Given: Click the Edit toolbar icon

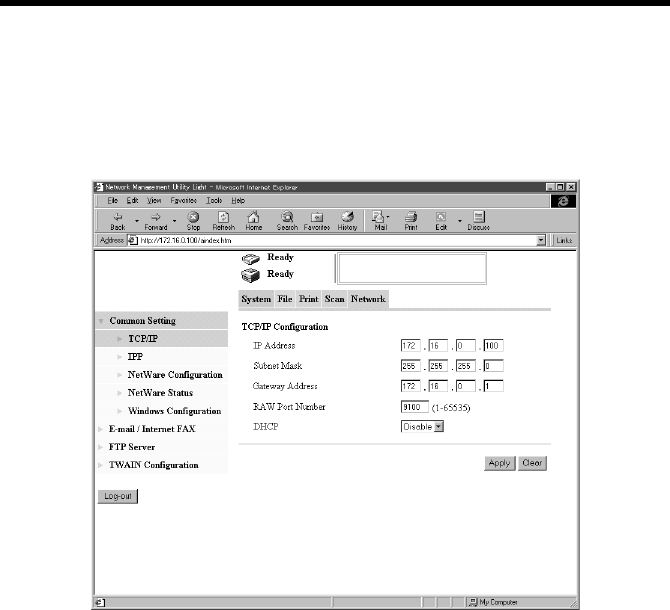Looking at the screenshot, I should pos(441,217).
